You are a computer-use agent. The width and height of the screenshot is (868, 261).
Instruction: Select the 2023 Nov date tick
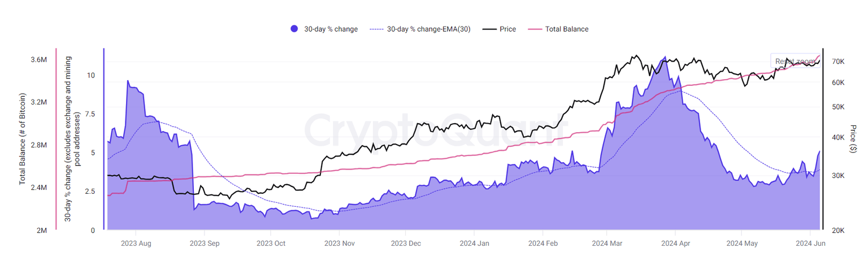[x=339, y=243]
